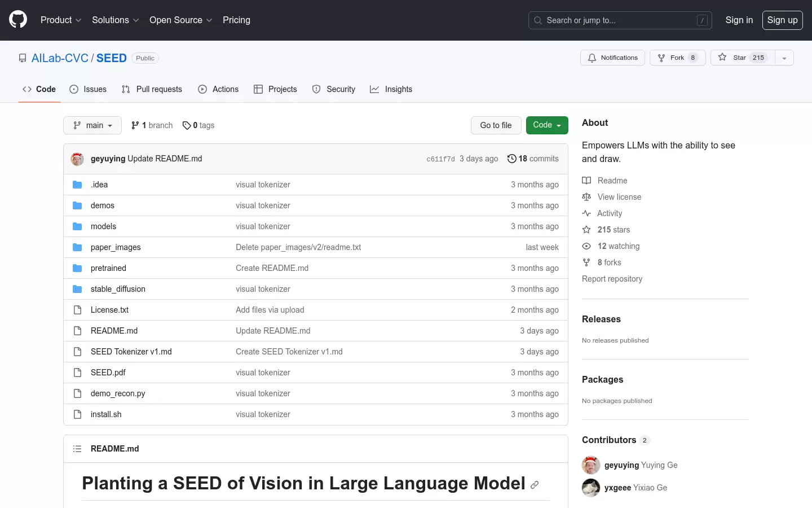Open commit message 'Add files via upload'
The image size is (812, 508).
click(x=270, y=310)
